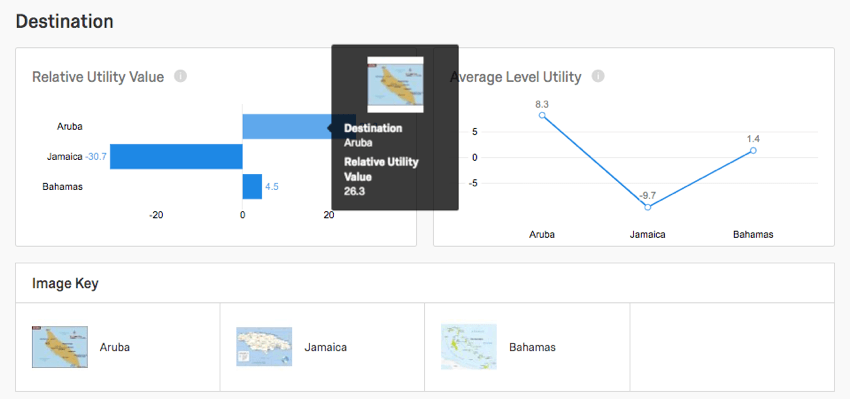Click the Jamaica -30.7 value label
Screen dimensions: 850x399
[x=96, y=157]
